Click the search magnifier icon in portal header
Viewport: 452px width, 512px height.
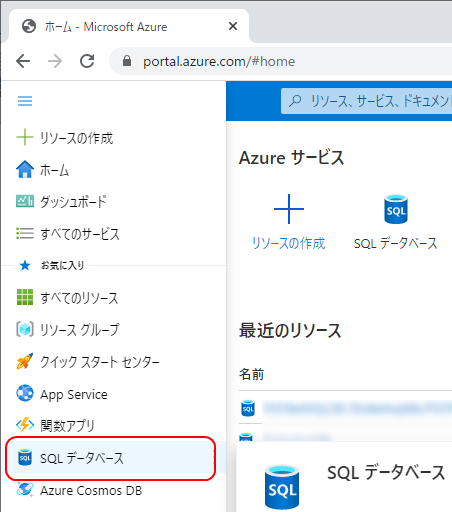(295, 101)
